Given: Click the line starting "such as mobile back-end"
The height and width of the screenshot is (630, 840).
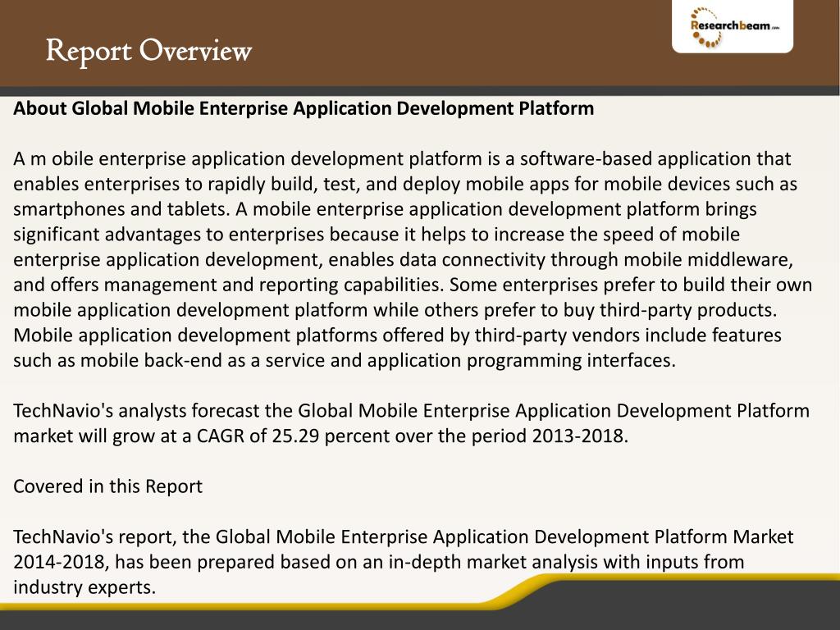Looking at the screenshot, I should (x=345, y=361).
